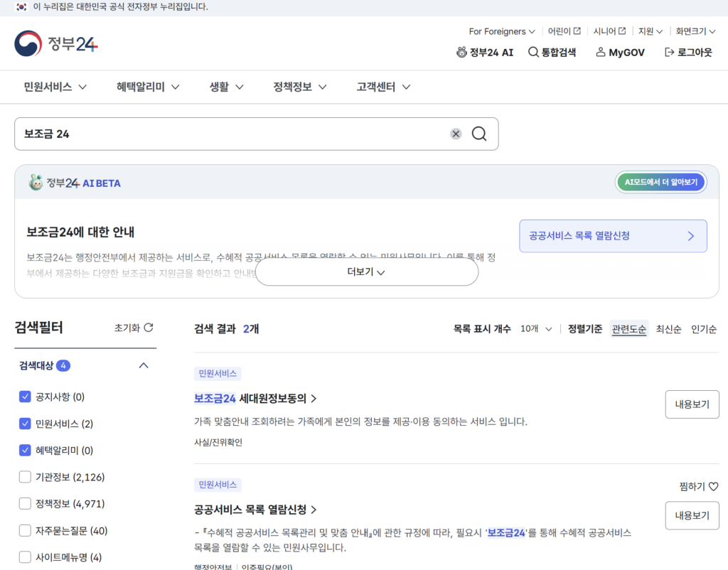Click the 사실/진위확인 category text

[x=218, y=442]
